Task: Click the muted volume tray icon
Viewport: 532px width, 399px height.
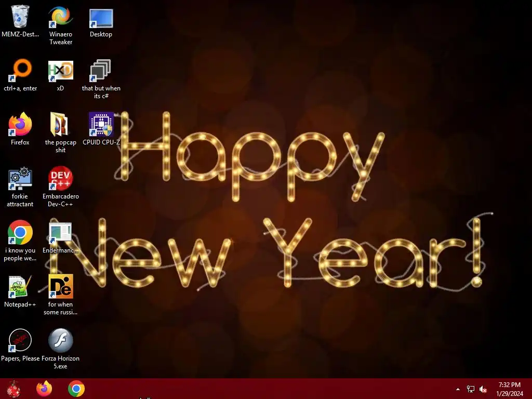Action: pyautogui.click(x=483, y=389)
